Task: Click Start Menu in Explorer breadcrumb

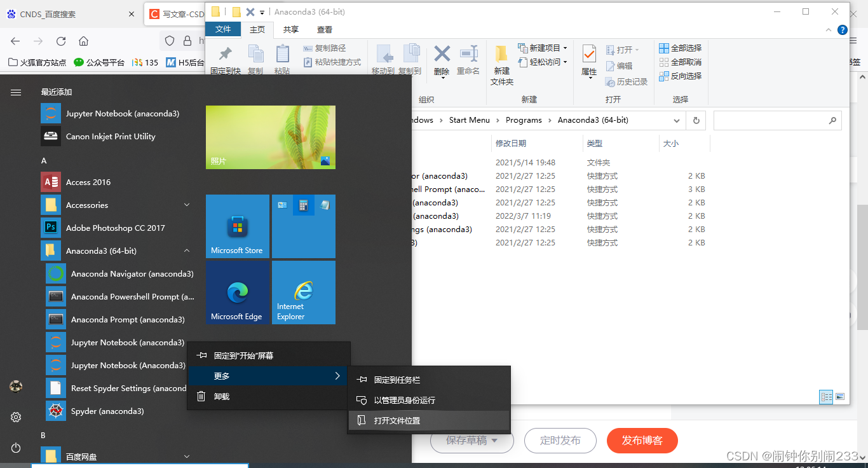Action: pos(469,120)
